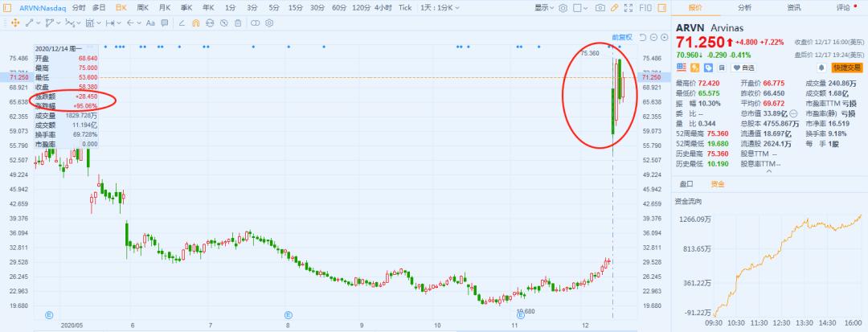Expand chart to fullscreen
This screenshot has width=868, height=332.
628,8
